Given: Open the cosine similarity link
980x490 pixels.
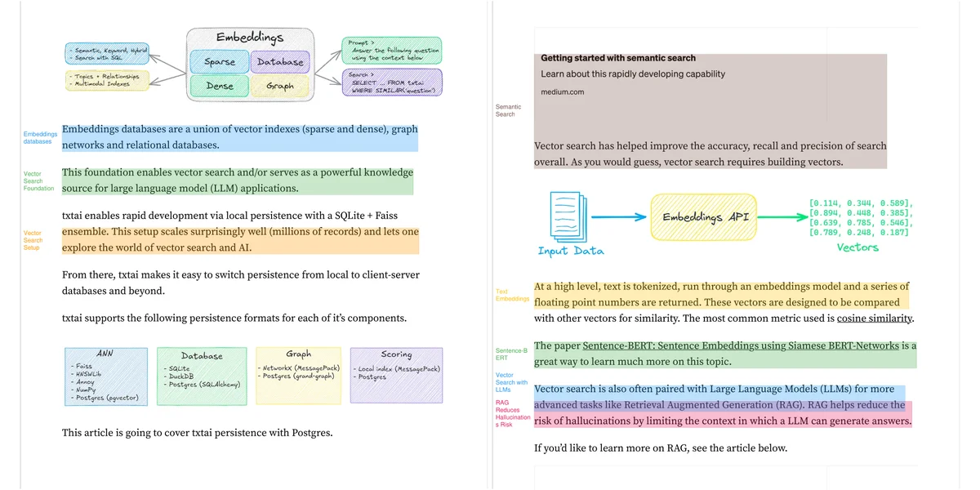Looking at the screenshot, I should coord(875,318).
